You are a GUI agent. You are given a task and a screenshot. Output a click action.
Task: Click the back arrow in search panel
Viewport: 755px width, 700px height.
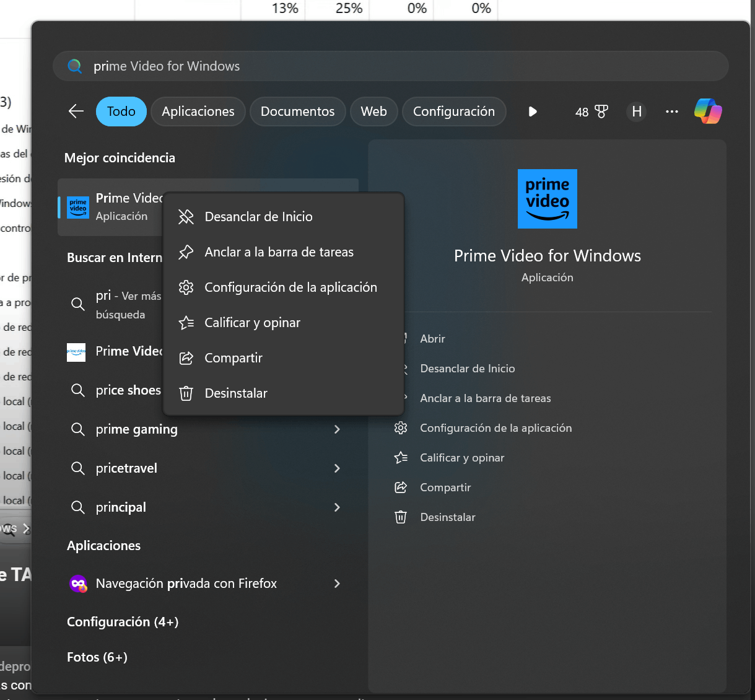(x=76, y=112)
